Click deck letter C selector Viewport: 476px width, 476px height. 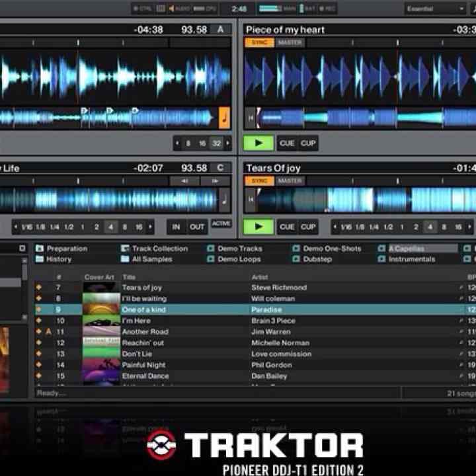(220, 168)
